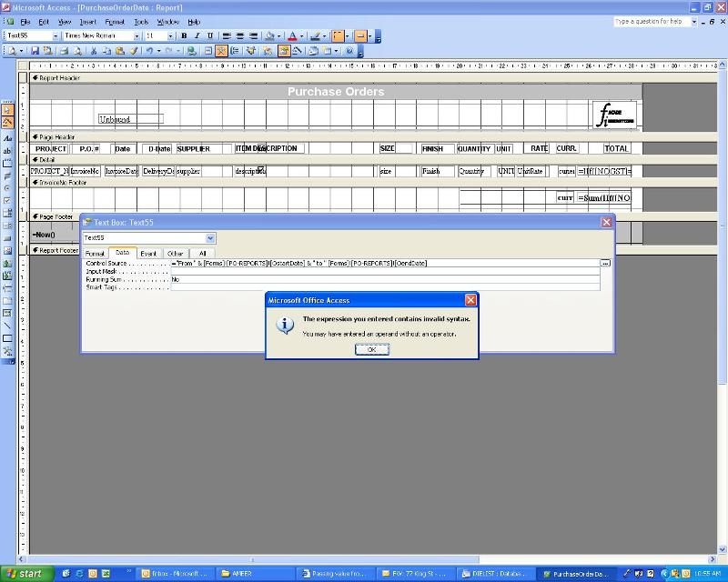This screenshot has height=582, width=728.
Task: Switch to the Format properties tab
Action: click(95, 254)
